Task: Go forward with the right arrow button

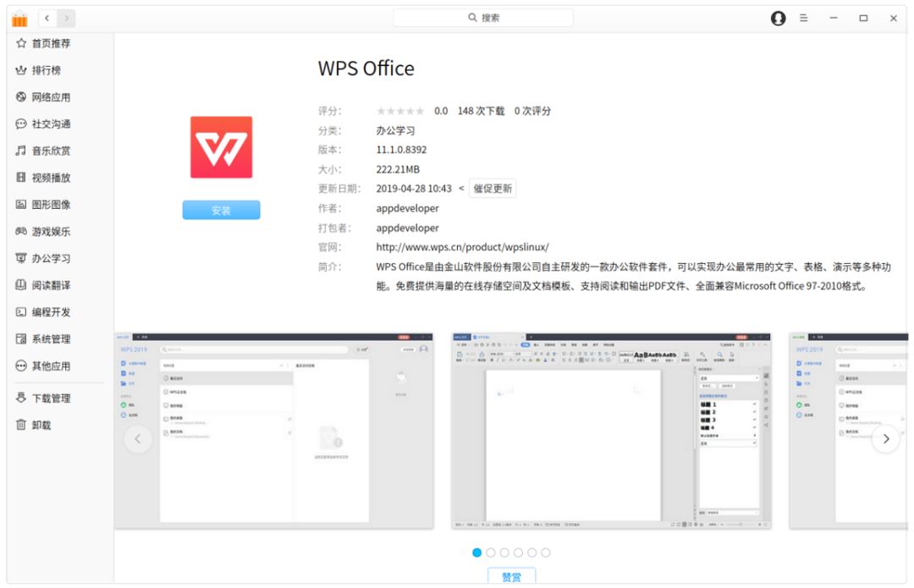Action: [x=67, y=18]
